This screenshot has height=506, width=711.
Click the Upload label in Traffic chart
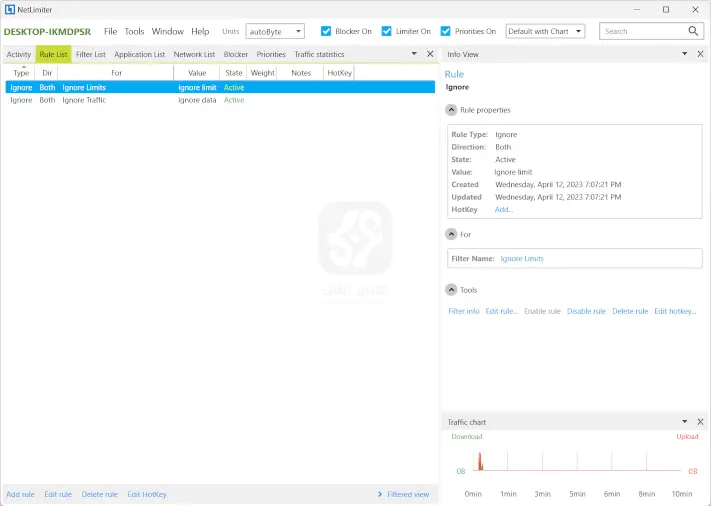coord(687,436)
